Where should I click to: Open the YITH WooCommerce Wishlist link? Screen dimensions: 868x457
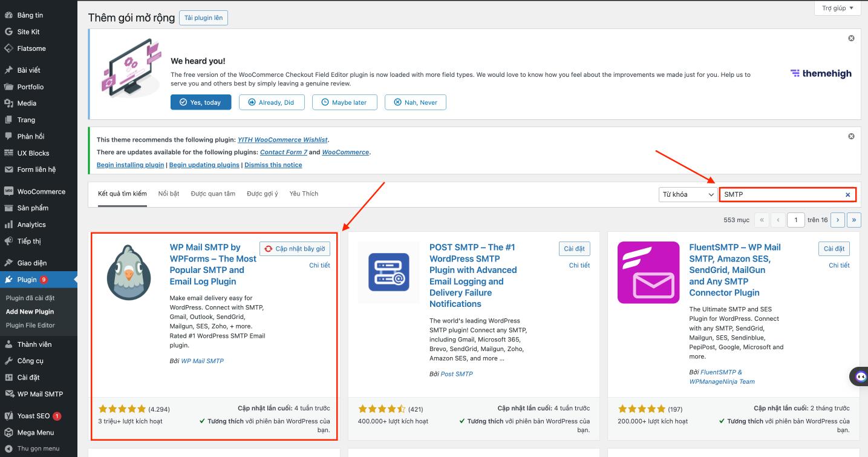point(282,139)
